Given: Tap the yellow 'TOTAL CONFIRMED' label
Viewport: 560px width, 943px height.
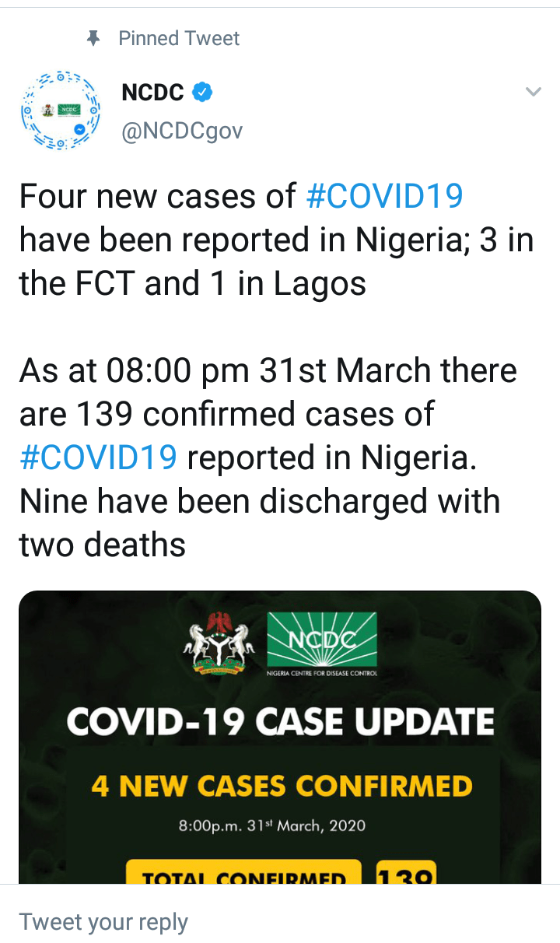Looking at the screenshot, I should coord(244,875).
